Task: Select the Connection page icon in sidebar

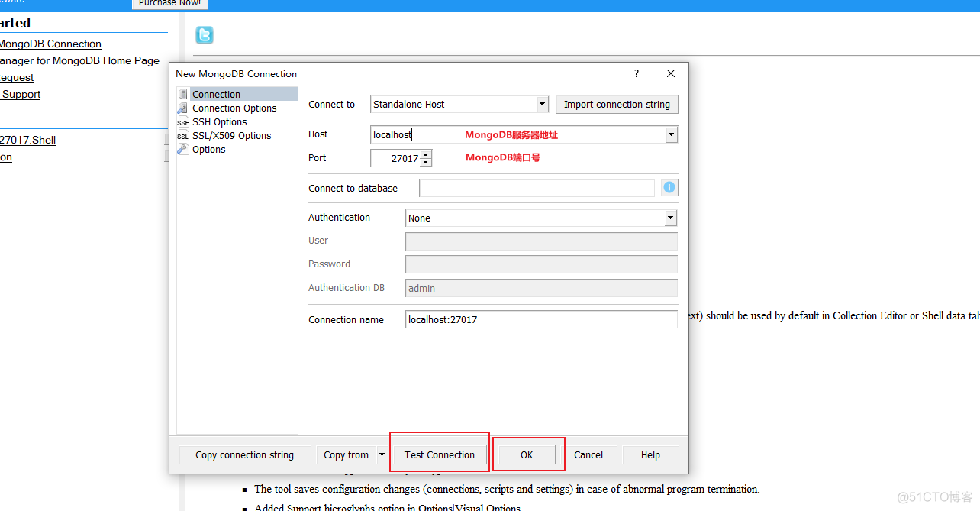Action: [183, 94]
